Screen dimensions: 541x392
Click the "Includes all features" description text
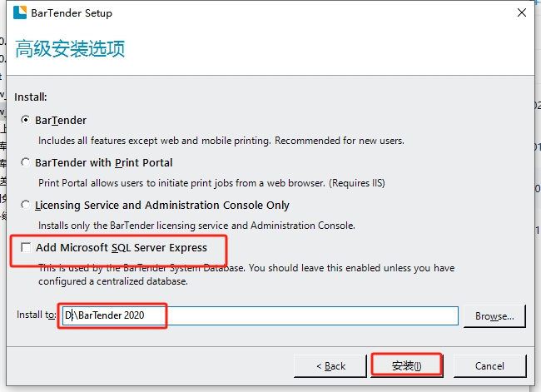[221, 141]
